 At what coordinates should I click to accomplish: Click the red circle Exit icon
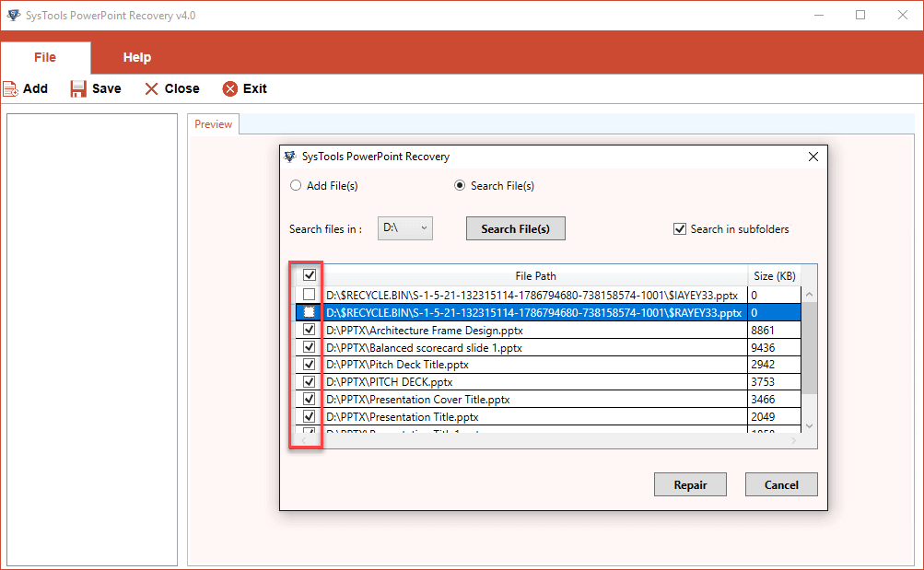coord(229,89)
